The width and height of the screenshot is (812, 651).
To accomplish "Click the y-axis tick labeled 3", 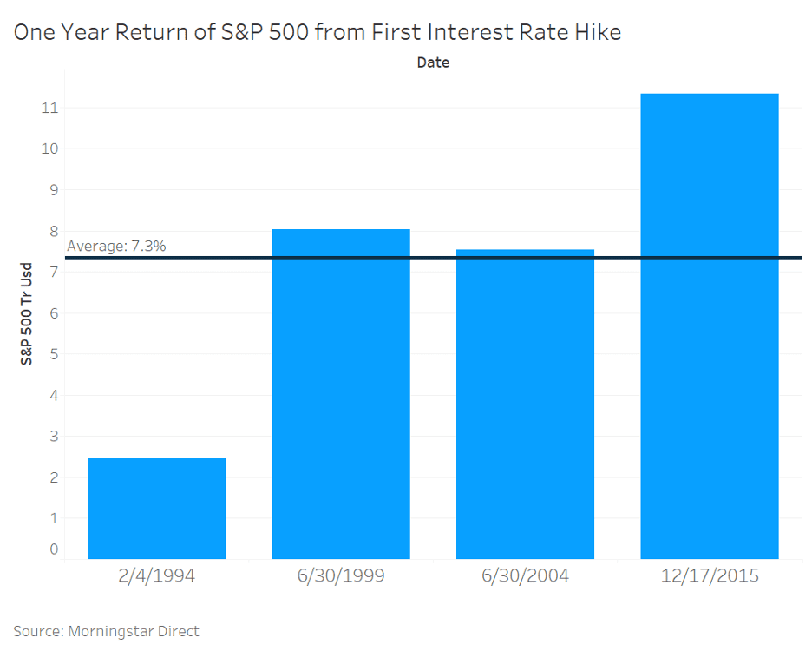I will (54, 436).
